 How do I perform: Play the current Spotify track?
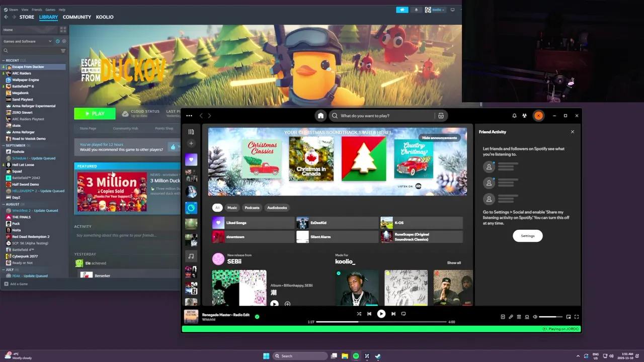point(381,314)
